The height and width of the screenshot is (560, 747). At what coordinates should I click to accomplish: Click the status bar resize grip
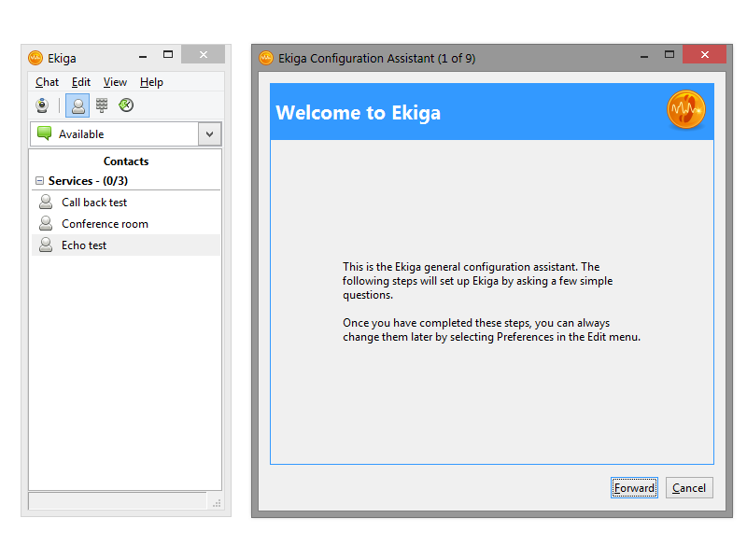217,503
